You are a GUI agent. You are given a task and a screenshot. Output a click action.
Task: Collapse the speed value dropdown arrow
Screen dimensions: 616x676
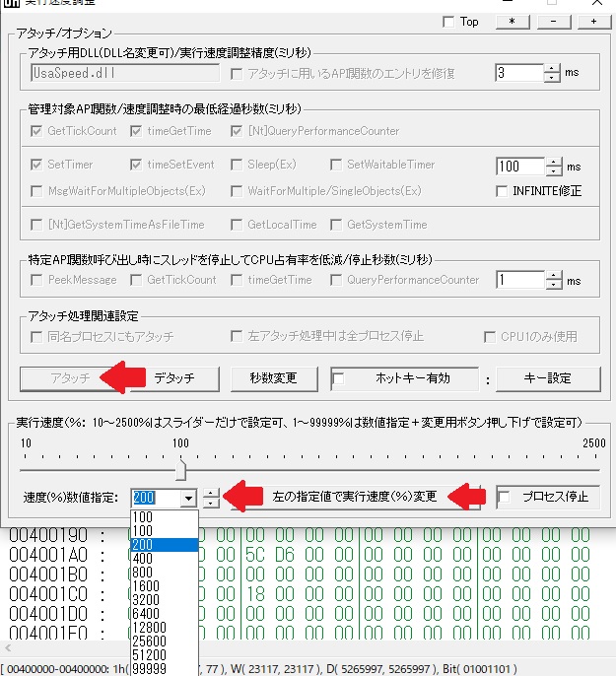click(x=188, y=498)
